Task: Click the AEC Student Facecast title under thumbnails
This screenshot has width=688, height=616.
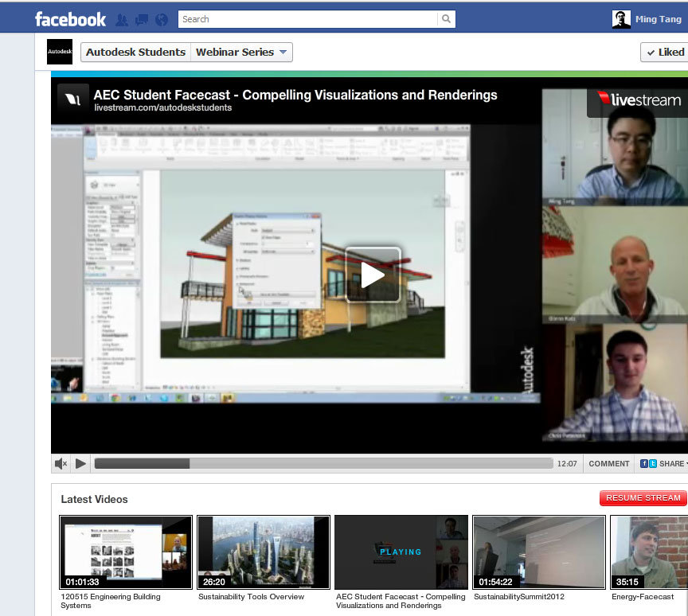Action: click(401, 601)
